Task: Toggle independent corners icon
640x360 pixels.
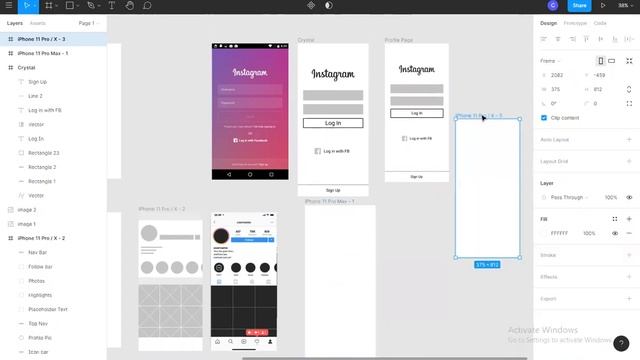Action: point(629,104)
